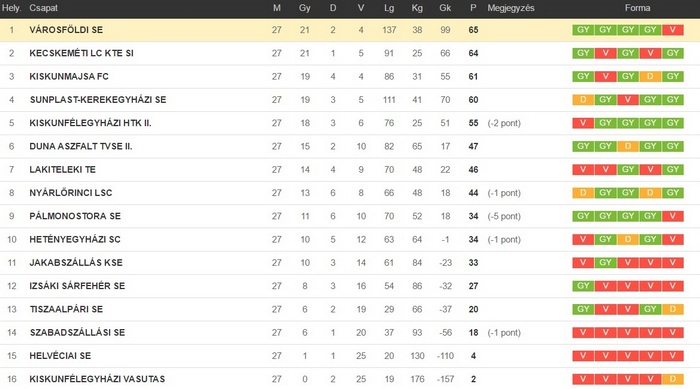Select the KISKUNMAJSA FC team name
Screen dimensions: 700x389
(x=69, y=76)
